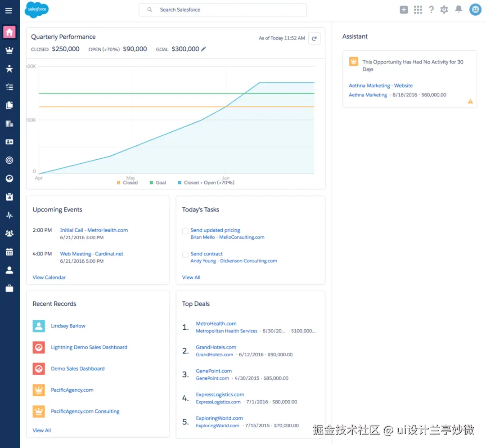Click the Demo Sales Dashboard record icon
The image size is (486, 448).
point(39,369)
